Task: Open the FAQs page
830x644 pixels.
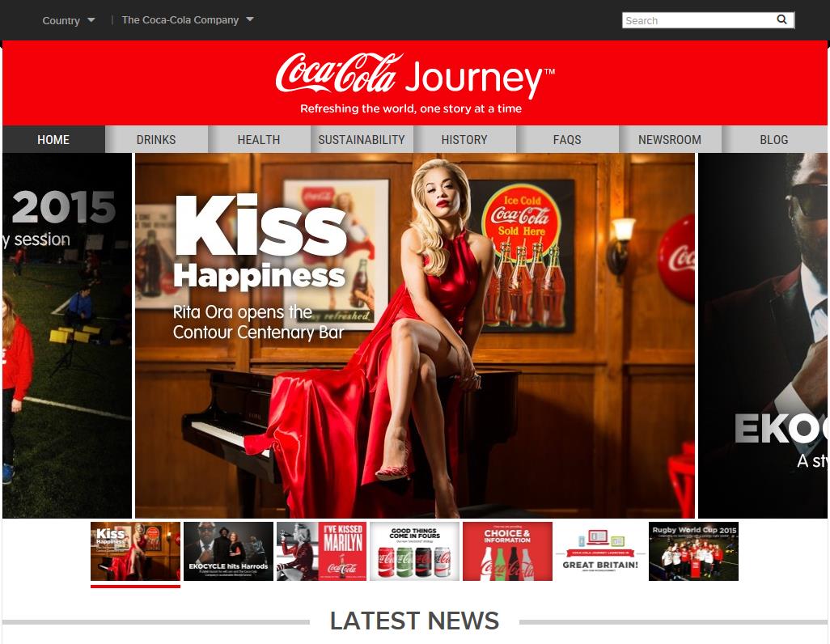Action: [567, 140]
